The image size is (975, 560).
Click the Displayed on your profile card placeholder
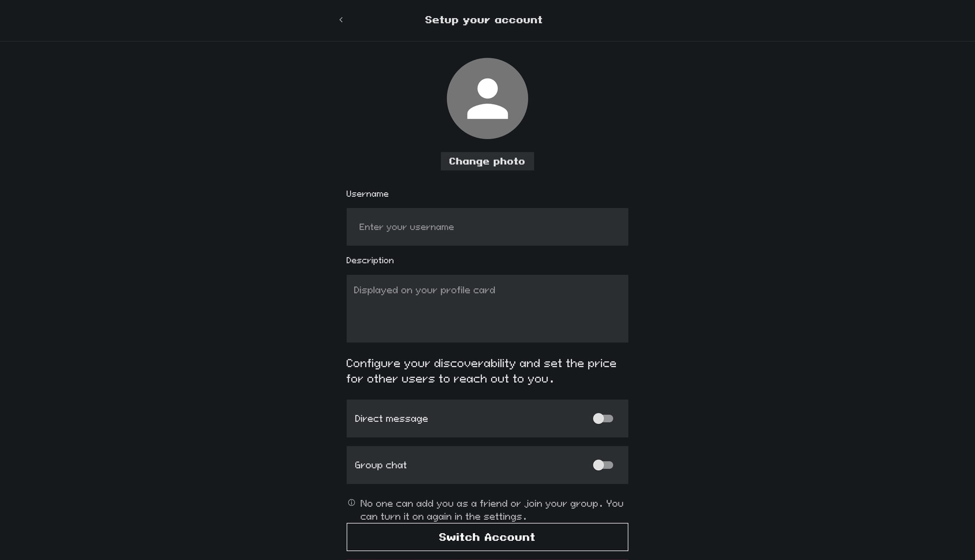[x=424, y=290]
